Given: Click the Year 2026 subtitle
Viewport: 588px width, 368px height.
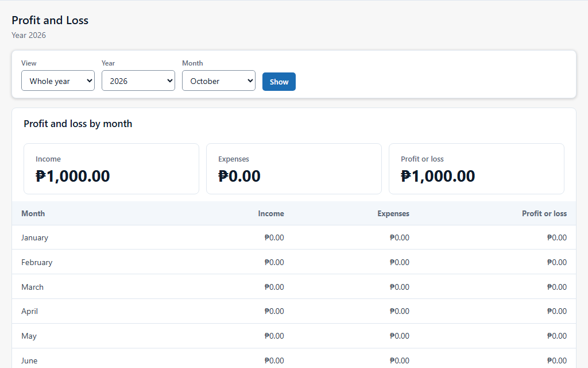Looking at the screenshot, I should click(29, 35).
